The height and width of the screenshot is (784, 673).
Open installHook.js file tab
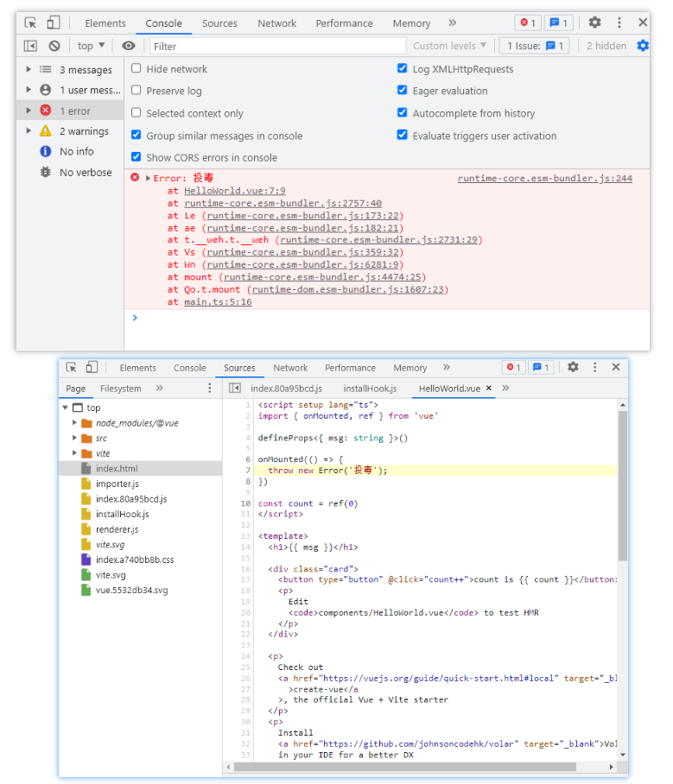tap(370, 389)
